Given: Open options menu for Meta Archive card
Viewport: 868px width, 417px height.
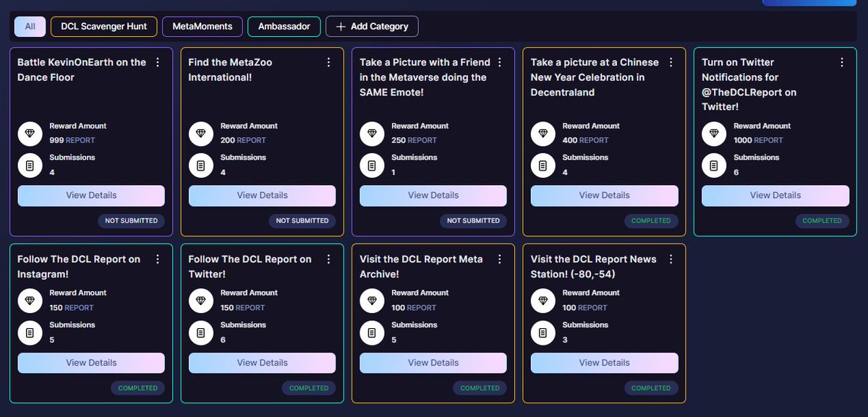Looking at the screenshot, I should (x=500, y=259).
